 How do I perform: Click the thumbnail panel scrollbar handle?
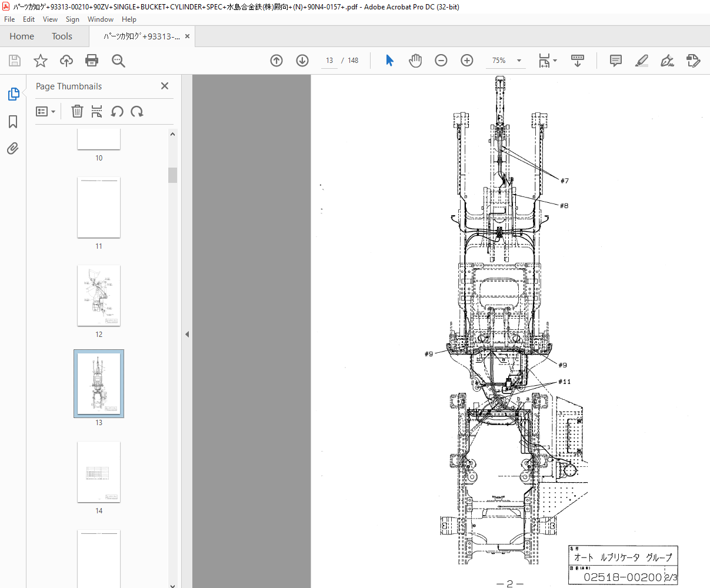(172, 175)
